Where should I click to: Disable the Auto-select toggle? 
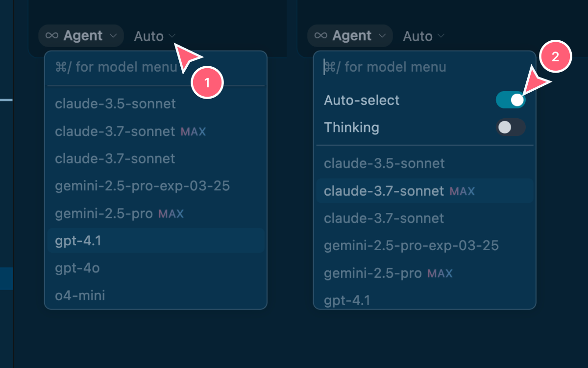point(511,100)
